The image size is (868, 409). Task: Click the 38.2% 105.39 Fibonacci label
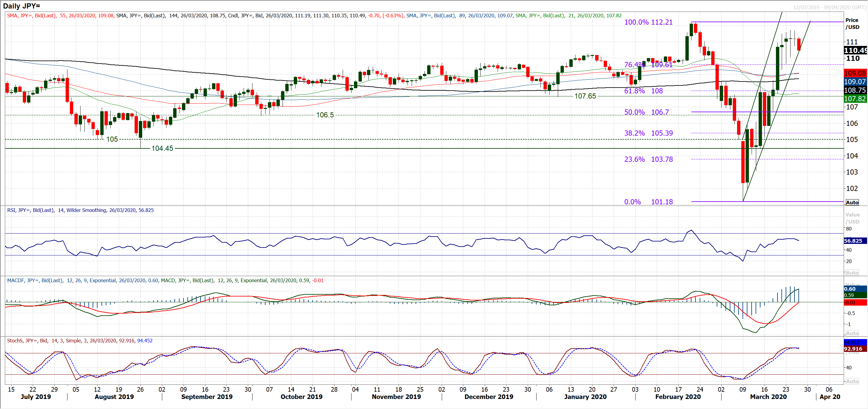click(648, 133)
